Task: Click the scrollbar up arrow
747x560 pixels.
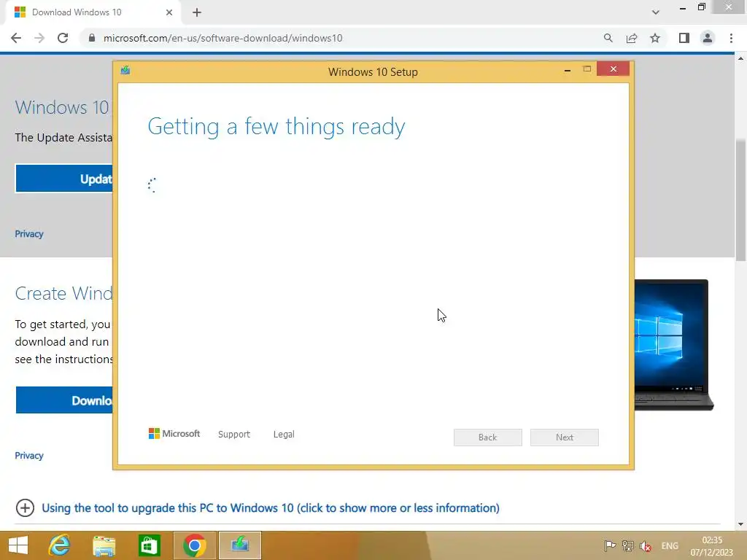Action: (740, 58)
